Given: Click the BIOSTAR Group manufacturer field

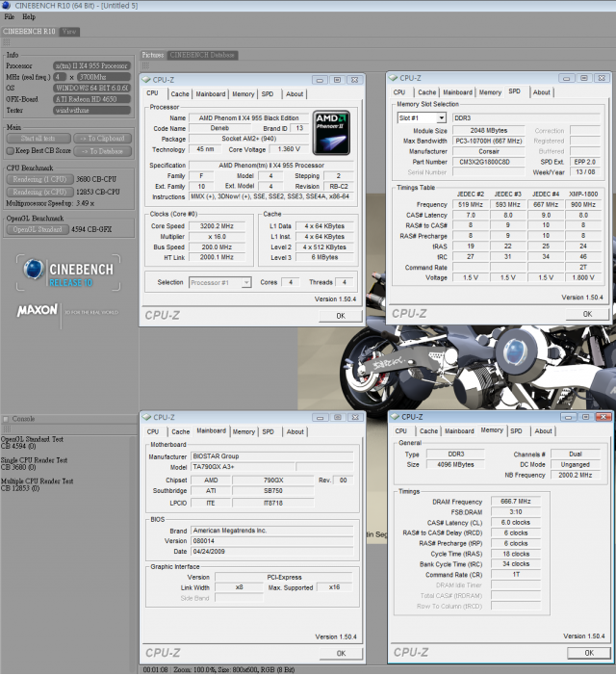Looking at the screenshot, I should [272, 456].
